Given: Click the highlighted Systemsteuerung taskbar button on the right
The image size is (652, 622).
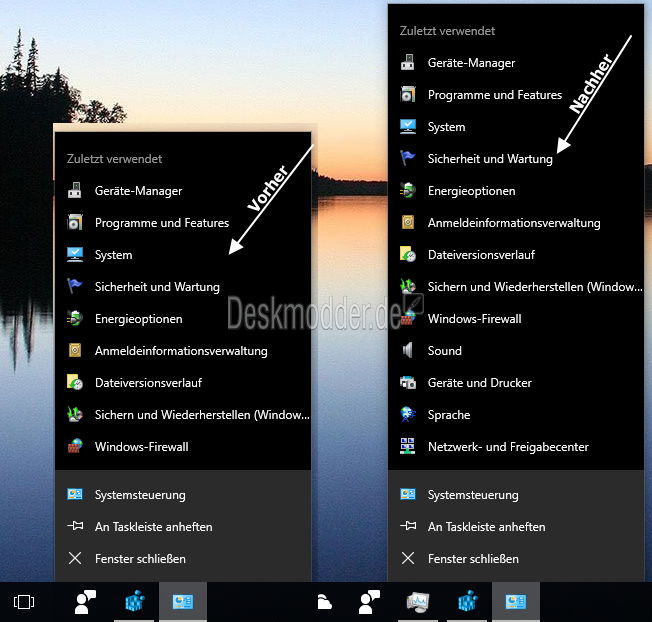Looking at the screenshot, I should click(515, 602).
